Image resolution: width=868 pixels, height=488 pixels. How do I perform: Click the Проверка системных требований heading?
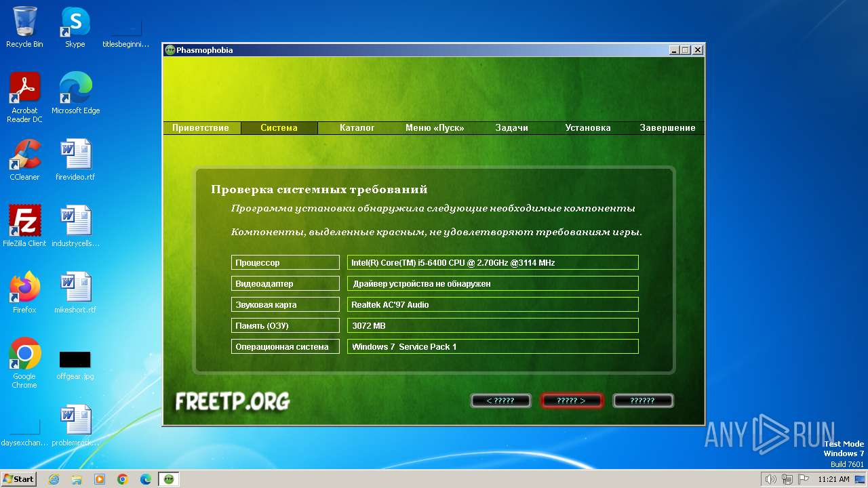pos(319,190)
